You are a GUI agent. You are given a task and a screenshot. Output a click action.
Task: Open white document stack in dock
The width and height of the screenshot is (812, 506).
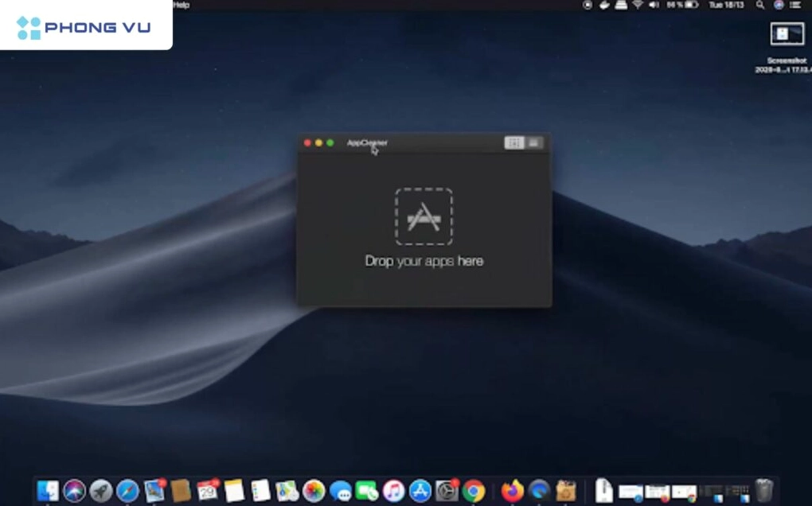click(603, 490)
